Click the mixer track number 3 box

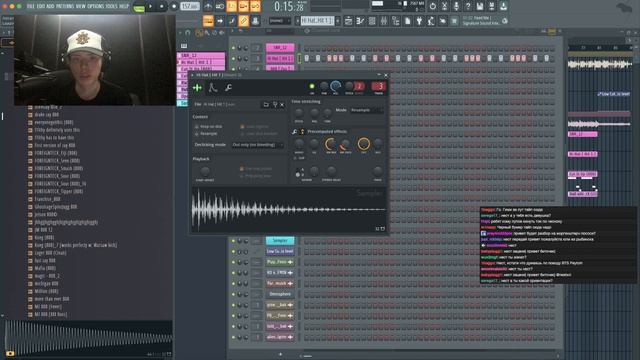click(x=379, y=86)
